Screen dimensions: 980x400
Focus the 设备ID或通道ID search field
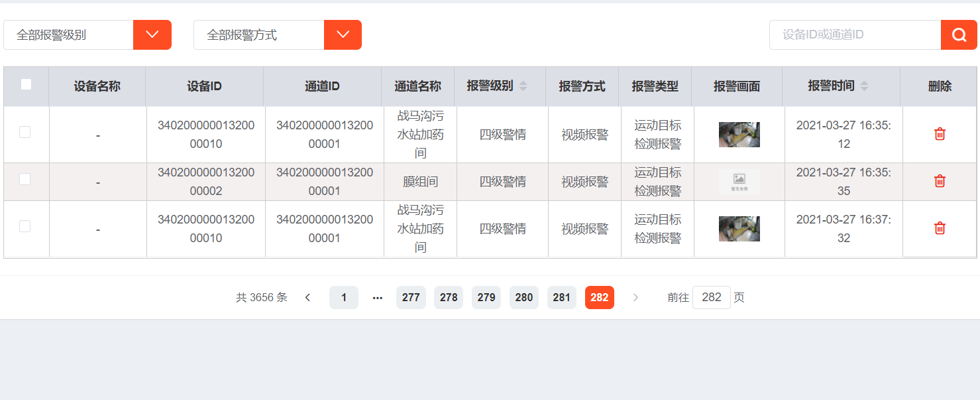click(855, 34)
